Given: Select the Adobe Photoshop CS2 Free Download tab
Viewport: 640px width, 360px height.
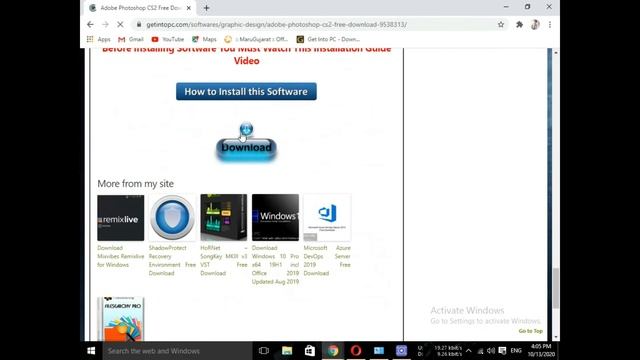Looking at the screenshot, I should point(139,8).
